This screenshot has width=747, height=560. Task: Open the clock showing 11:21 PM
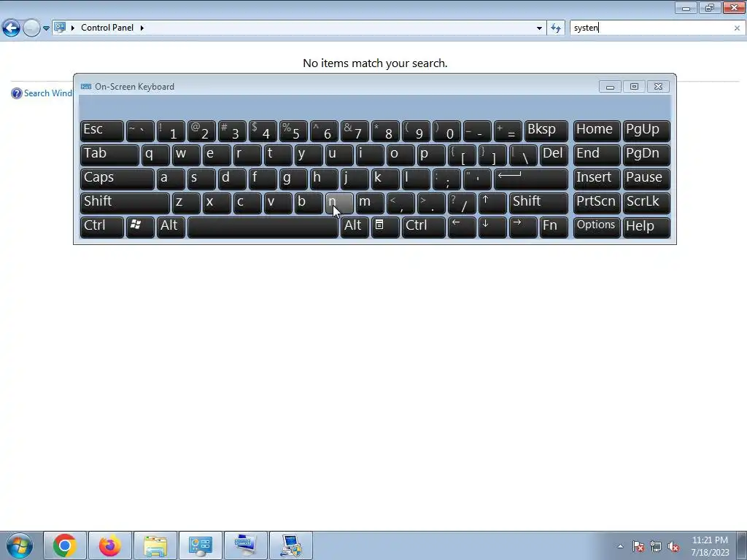pyautogui.click(x=710, y=546)
